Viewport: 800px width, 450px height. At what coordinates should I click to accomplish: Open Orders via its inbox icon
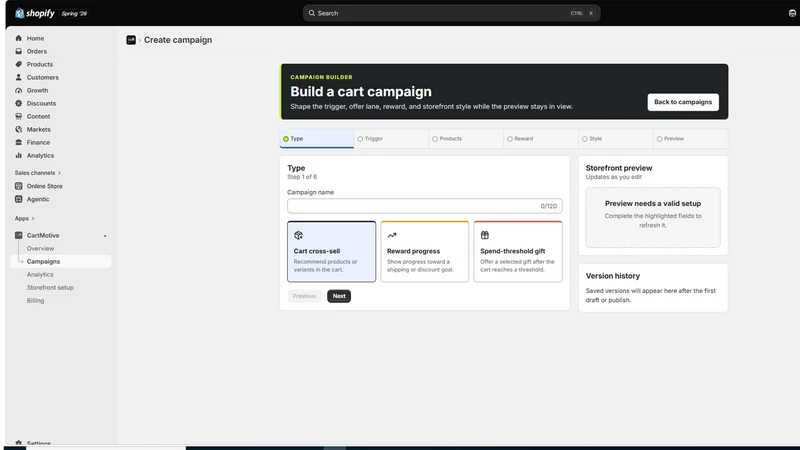pyautogui.click(x=18, y=51)
